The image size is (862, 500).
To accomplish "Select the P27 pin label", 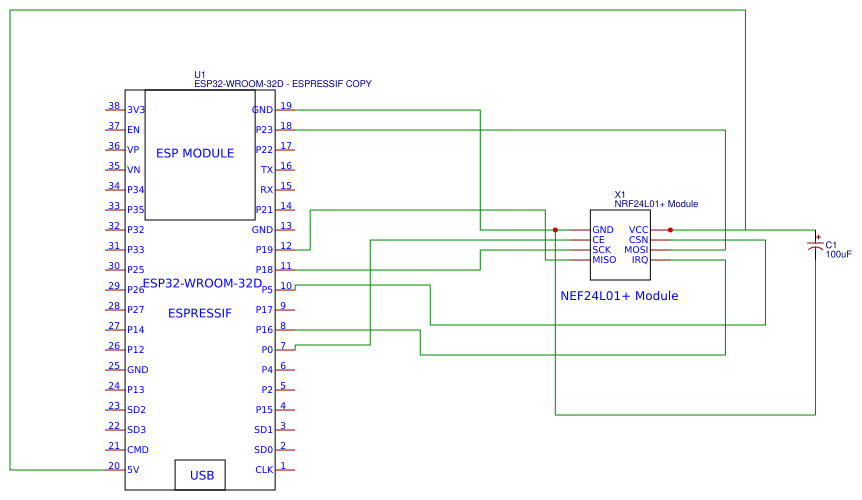I will point(136,310).
